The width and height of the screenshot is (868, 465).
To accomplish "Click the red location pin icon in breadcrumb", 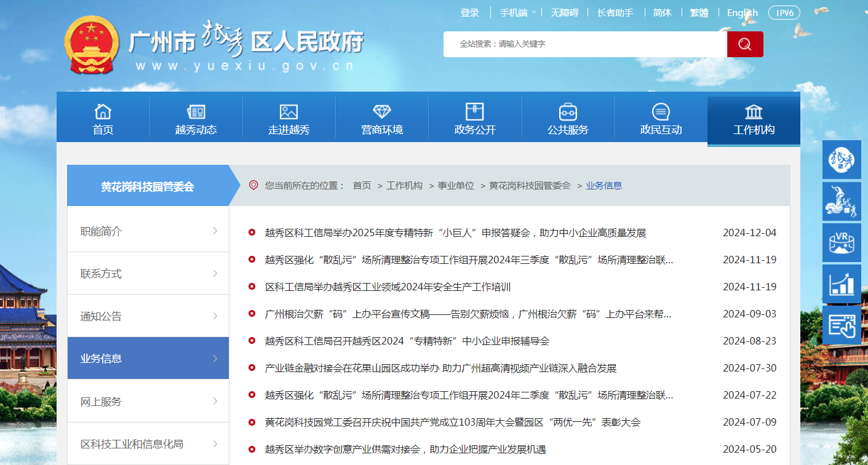I will coord(253,185).
